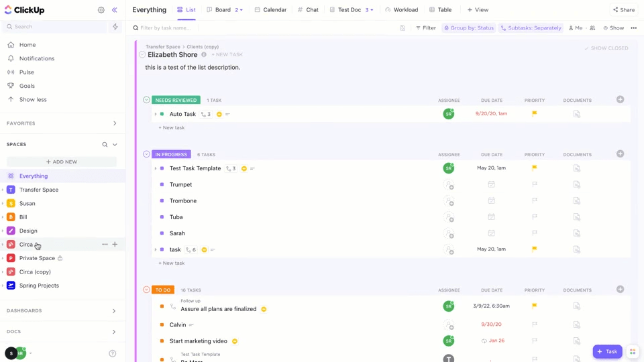Image resolution: width=644 pixels, height=362 pixels.
Task: Collapse the sidebar with double chevron icon
Action: click(x=115, y=10)
